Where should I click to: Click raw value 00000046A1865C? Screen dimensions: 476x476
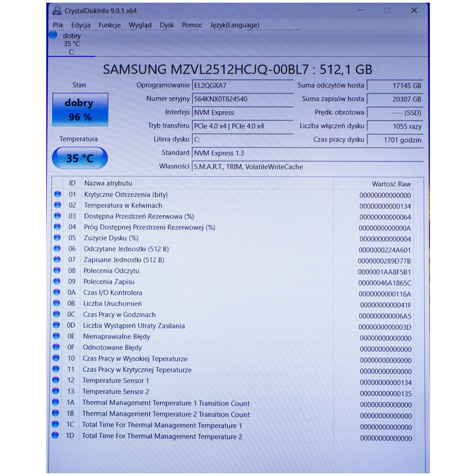tap(385, 283)
